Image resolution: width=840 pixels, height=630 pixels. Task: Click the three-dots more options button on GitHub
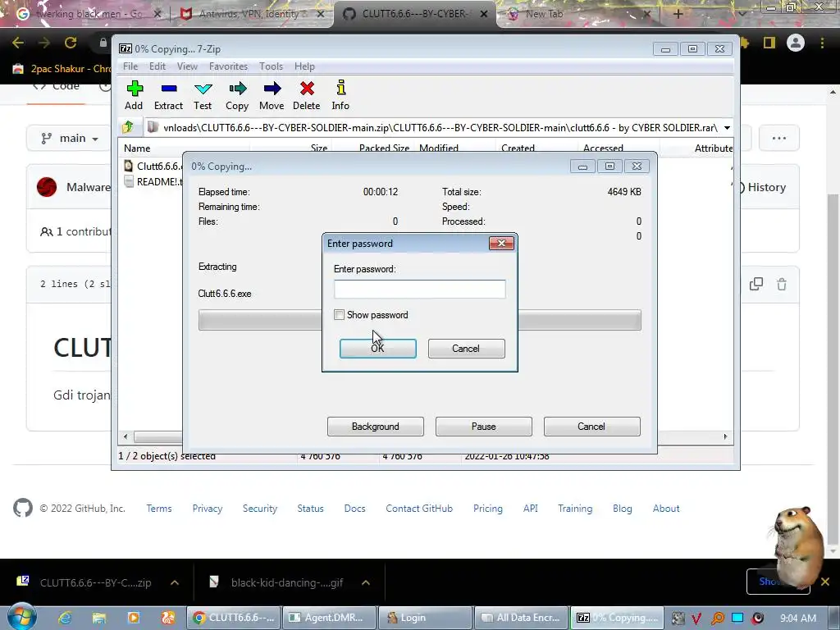779,138
